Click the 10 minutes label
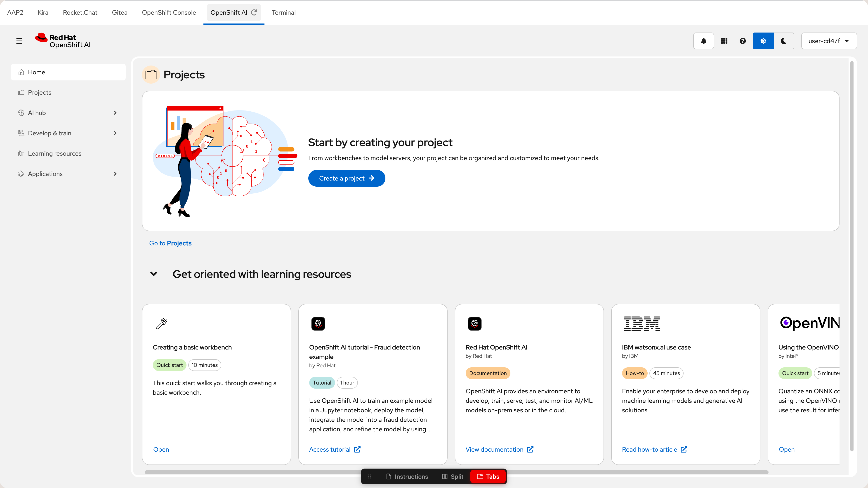The width and height of the screenshot is (868, 488). click(205, 365)
